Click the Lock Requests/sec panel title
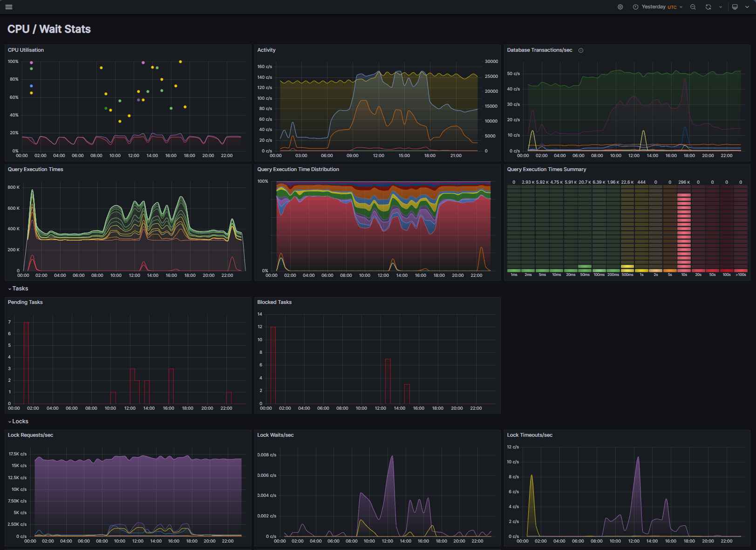This screenshot has height=550, width=756. 30,435
